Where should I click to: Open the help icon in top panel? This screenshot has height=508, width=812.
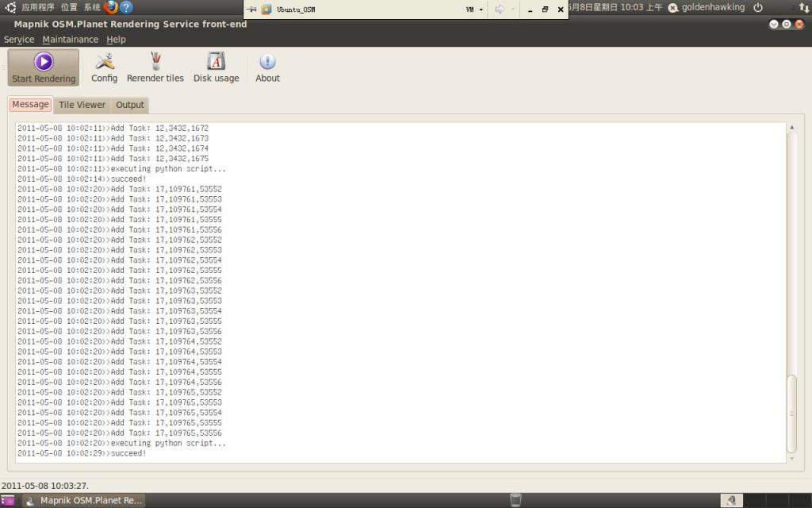click(126, 7)
